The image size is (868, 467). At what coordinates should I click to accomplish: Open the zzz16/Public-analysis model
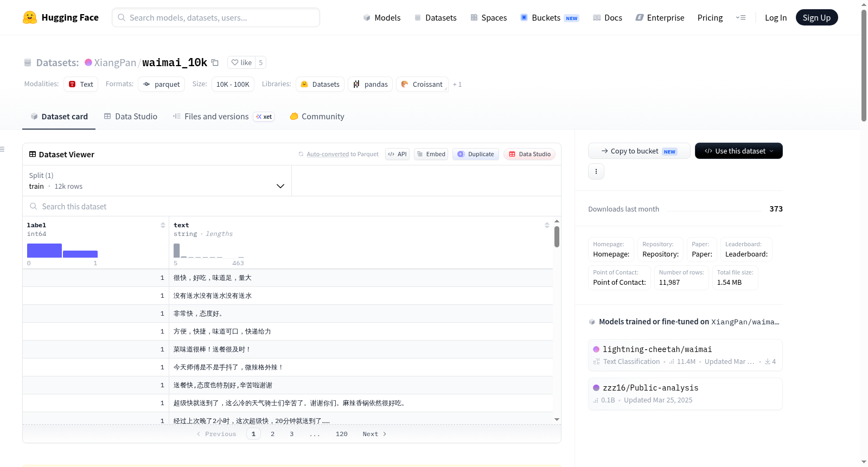tap(685, 393)
